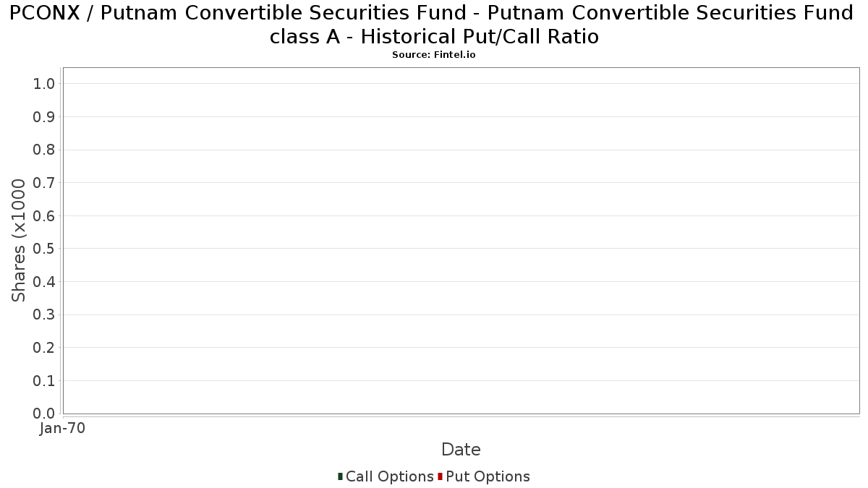The image size is (868, 488).
Task: Click the Date x-axis title
Action: pos(461,450)
